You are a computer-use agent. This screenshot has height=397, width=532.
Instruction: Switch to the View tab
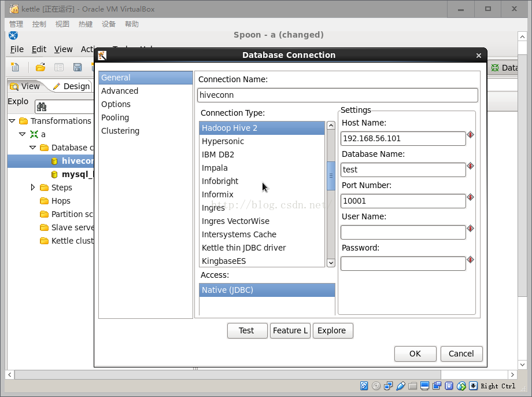25,86
